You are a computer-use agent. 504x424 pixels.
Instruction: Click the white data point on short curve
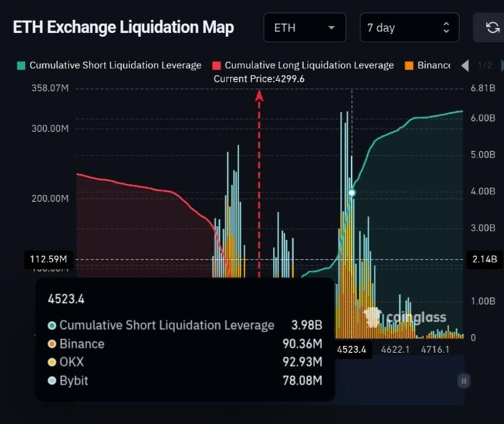coord(352,193)
